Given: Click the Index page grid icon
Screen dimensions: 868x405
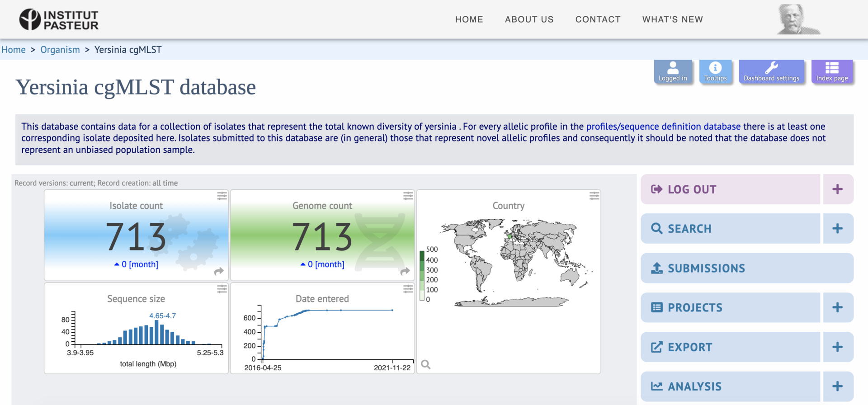Looking at the screenshot, I should [832, 71].
